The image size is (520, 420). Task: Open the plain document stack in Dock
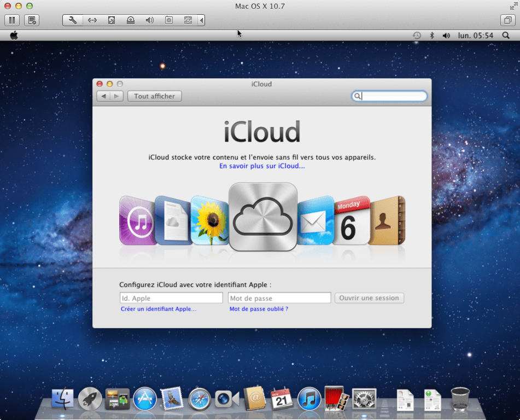click(x=405, y=400)
